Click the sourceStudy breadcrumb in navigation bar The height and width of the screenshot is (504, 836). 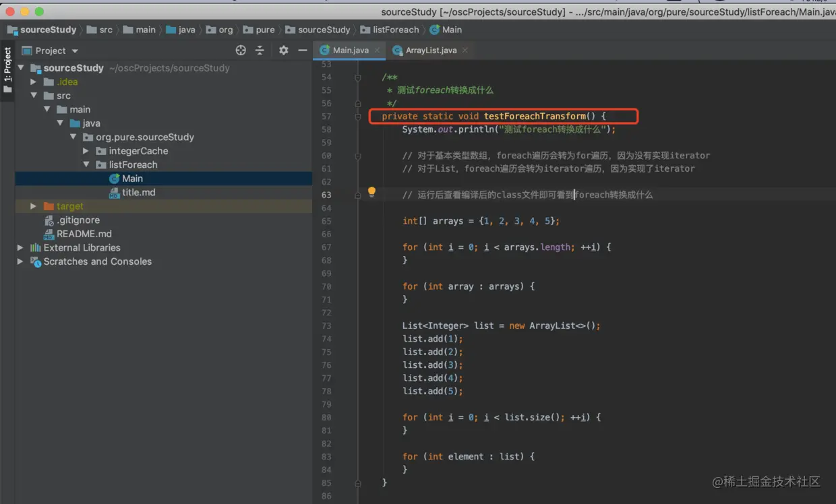click(42, 30)
